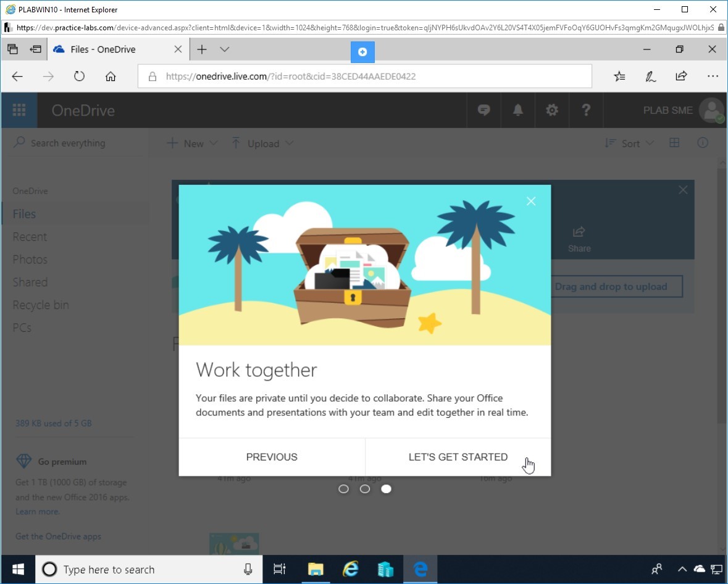Close the Files - OneDrive tab
This screenshot has width=728, height=584.
178,49
